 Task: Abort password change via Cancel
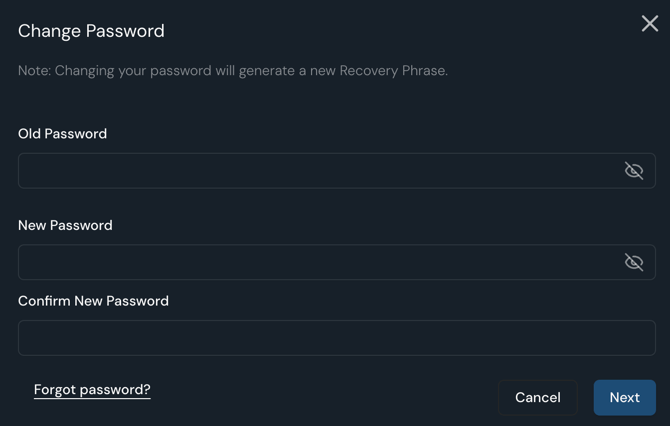pos(537,397)
